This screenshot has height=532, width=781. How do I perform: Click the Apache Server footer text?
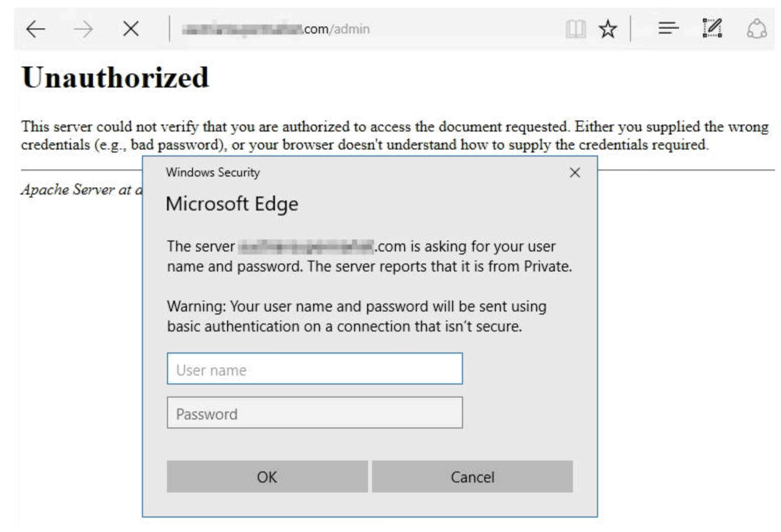click(x=81, y=190)
